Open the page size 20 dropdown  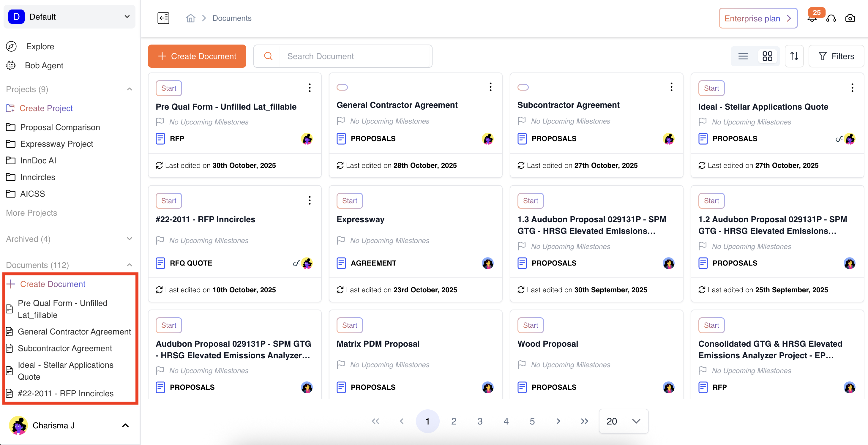point(623,421)
